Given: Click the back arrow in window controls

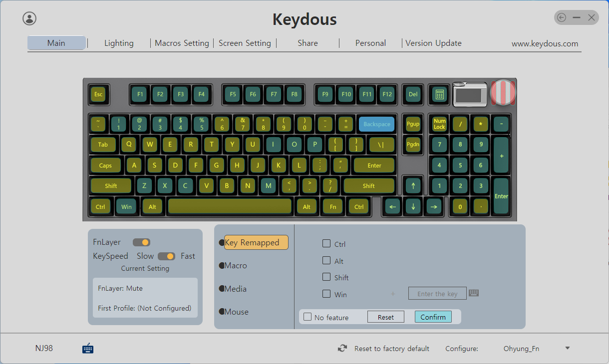Looking at the screenshot, I should 562,18.
